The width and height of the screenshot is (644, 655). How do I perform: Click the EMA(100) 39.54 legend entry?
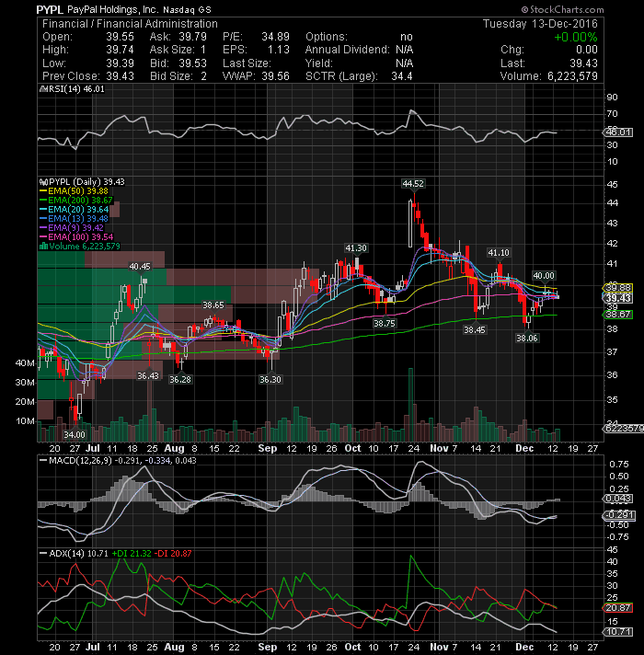click(76, 236)
